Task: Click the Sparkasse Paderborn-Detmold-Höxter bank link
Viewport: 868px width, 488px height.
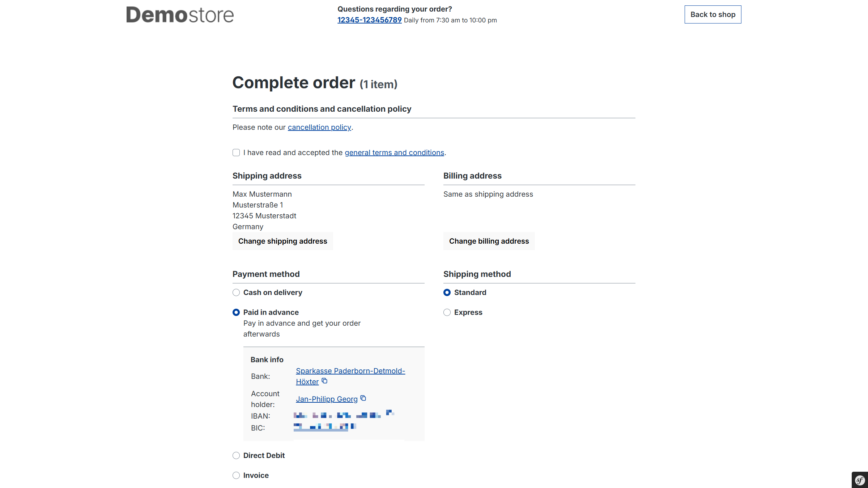Action: [350, 371]
